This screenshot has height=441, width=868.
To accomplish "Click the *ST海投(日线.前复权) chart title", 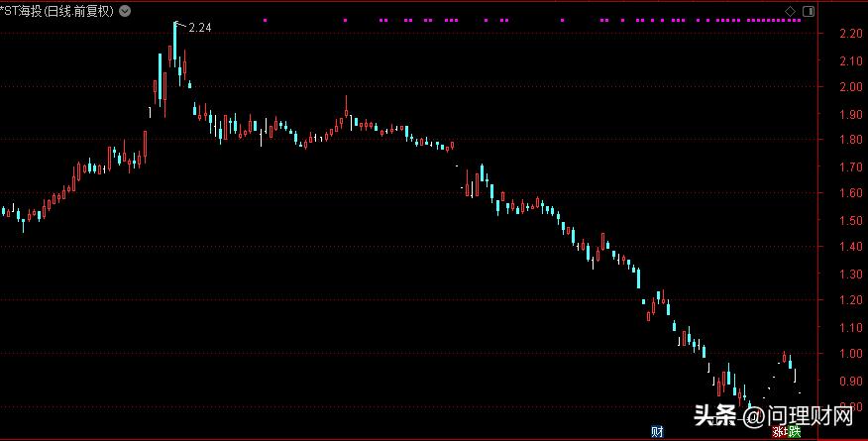I will [x=57, y=11].
